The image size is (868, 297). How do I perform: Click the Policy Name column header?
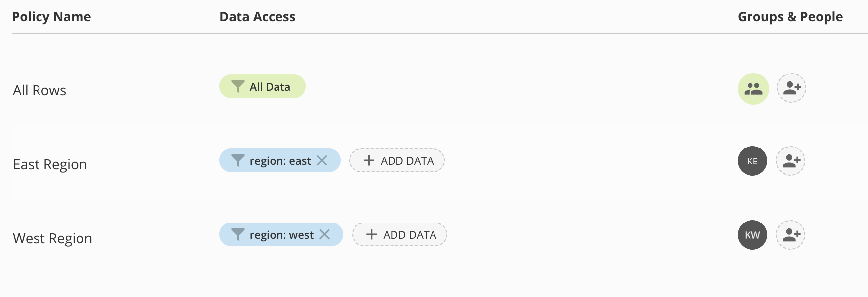(x=51, y=17)
